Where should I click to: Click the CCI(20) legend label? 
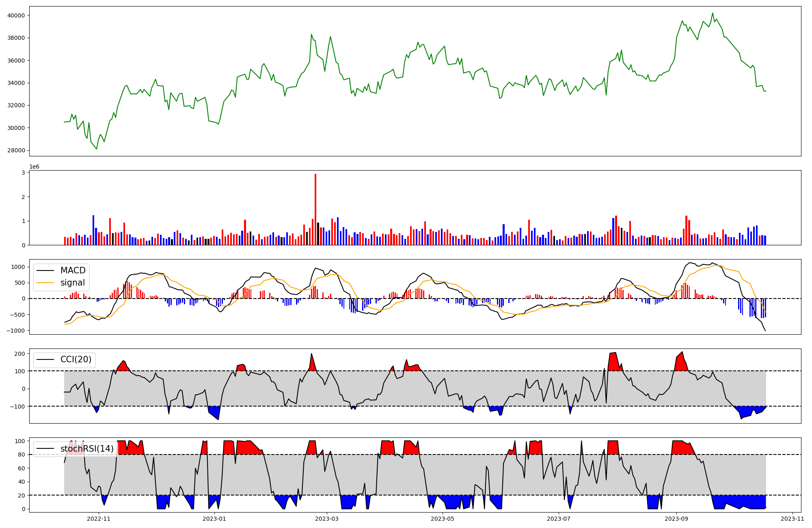point(76,359)
